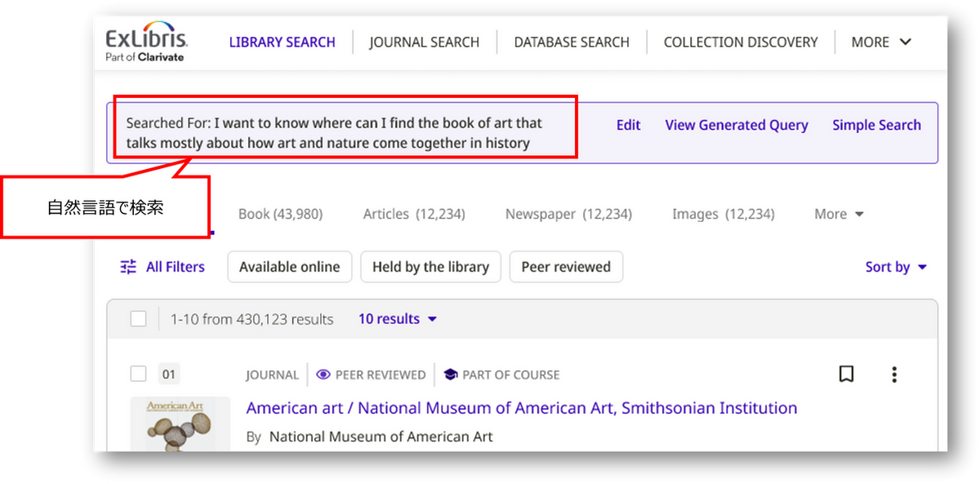Click the View Generated Query link
Image resolution: width=980 pixels, height=484 pixels.
[x=736, y=125]
